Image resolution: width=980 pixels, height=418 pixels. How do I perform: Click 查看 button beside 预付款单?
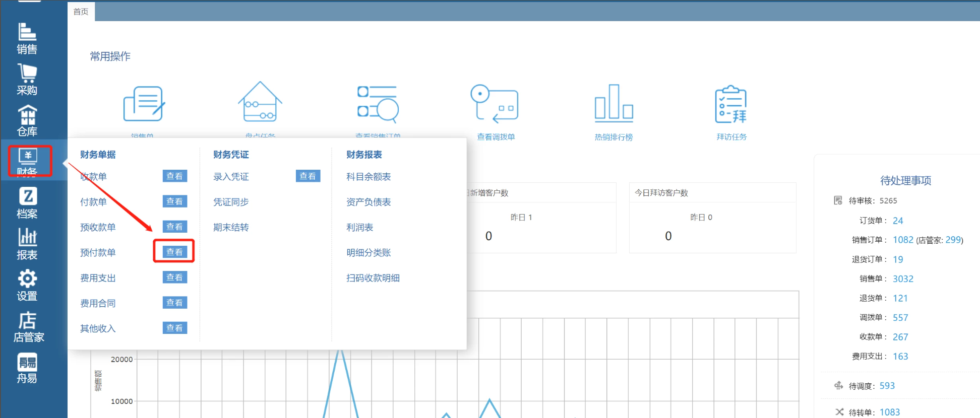click(x=174, y=252)
